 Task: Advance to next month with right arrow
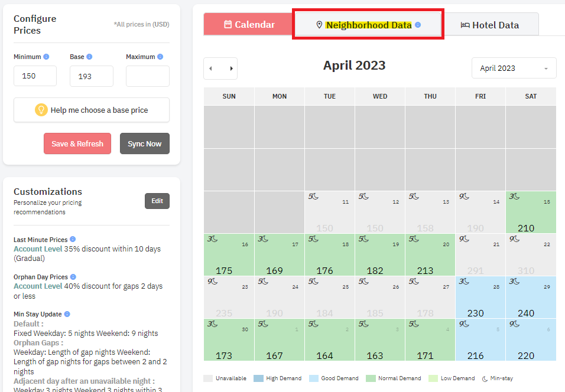[x=231, y=68]
